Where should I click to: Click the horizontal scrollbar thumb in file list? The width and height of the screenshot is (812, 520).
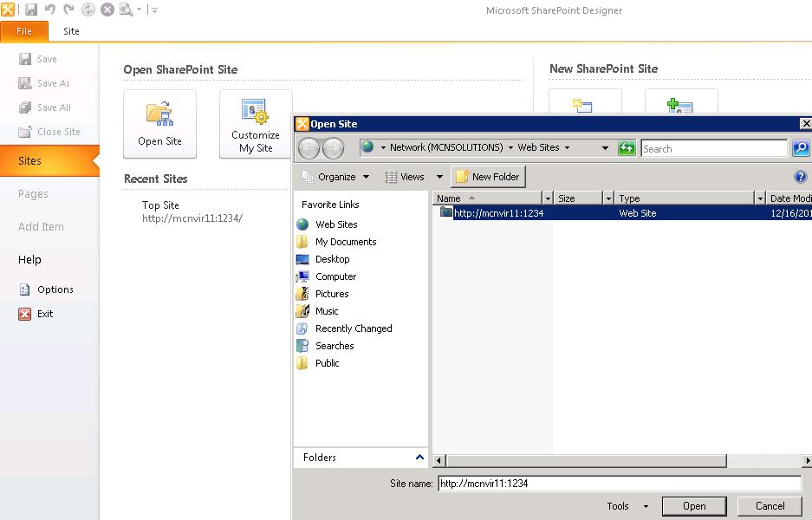pos(587,460)
